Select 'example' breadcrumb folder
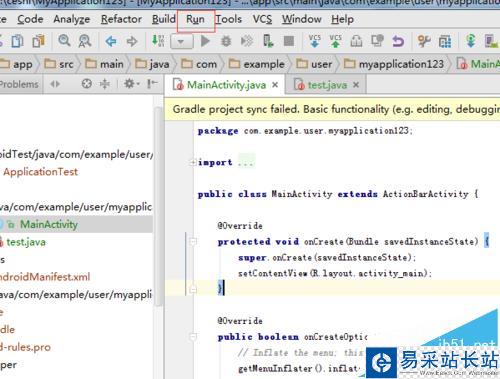The height and width of the screenshot is (379, 500). coord(257,64)
